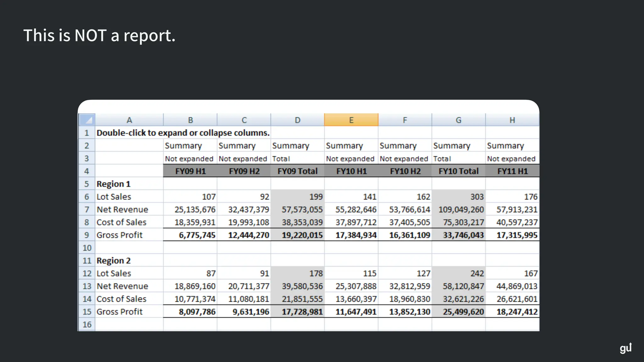
Task: Click cell with value 57,573,055
Action: pos(297,209)
